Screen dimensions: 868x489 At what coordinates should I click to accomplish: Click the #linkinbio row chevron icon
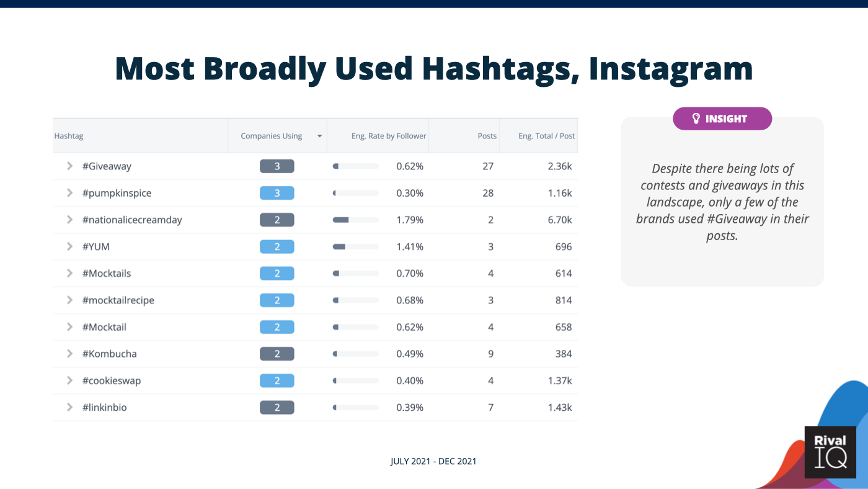click(x=70, y=407)
